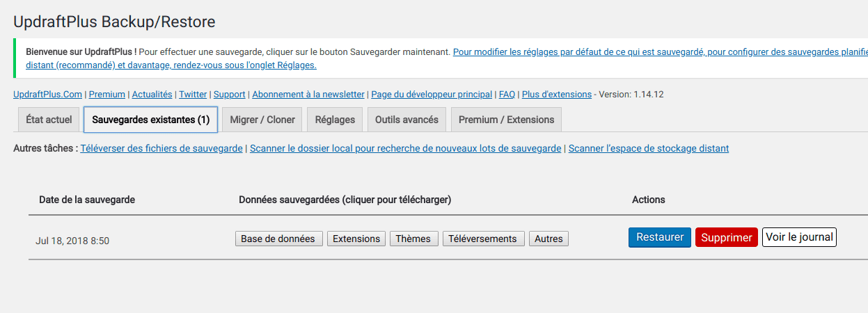The width and height of the screenshot is (868, 313).
Task: Click Scanner l'espace de stockage distant
Action: [x=648, y=148]
